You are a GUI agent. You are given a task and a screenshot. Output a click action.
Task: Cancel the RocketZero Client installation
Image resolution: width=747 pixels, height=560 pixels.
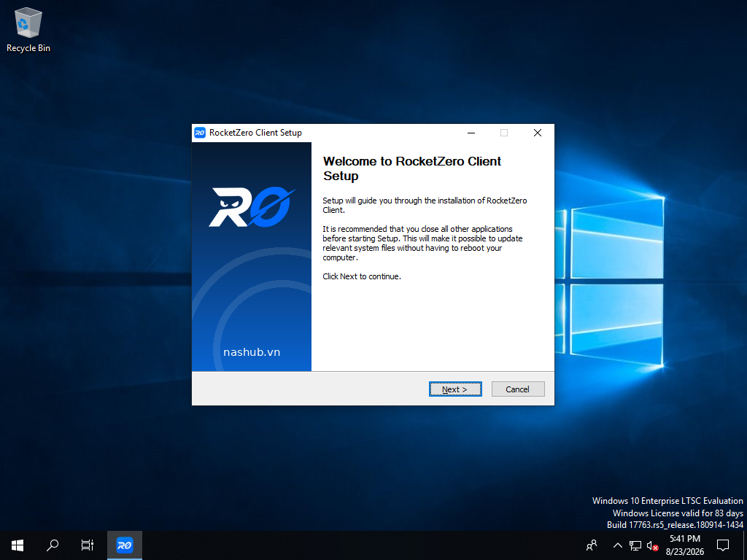point(517,389)
